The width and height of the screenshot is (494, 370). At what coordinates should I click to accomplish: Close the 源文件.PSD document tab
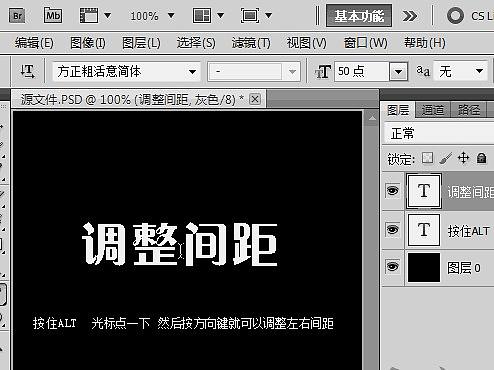point(255,99)
